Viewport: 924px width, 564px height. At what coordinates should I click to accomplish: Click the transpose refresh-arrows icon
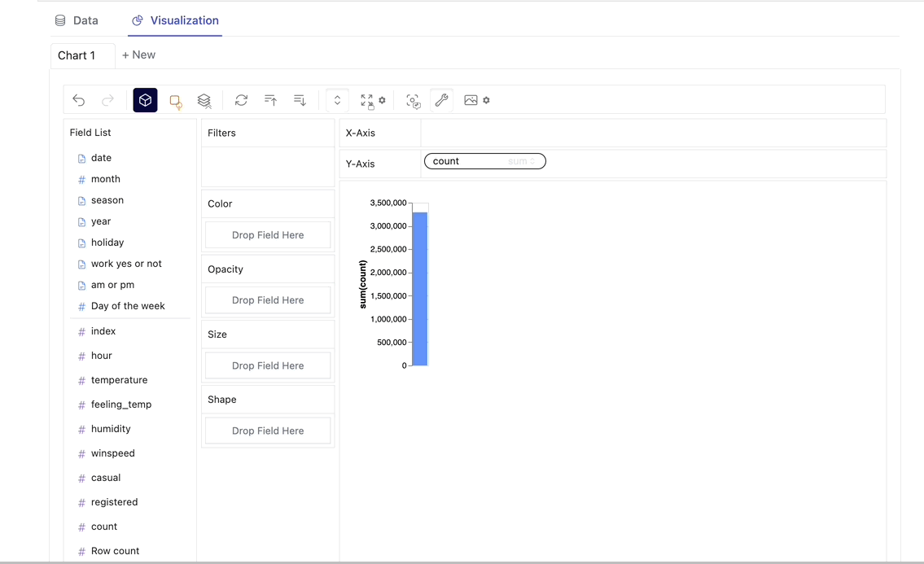(x=241, y=100)
